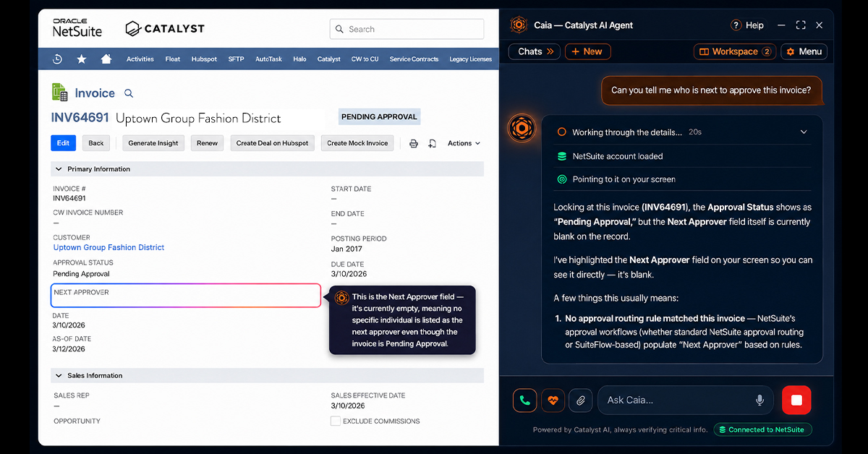Click the user question chat bubble
Screen dimensions: 868x454
[711, 90]
